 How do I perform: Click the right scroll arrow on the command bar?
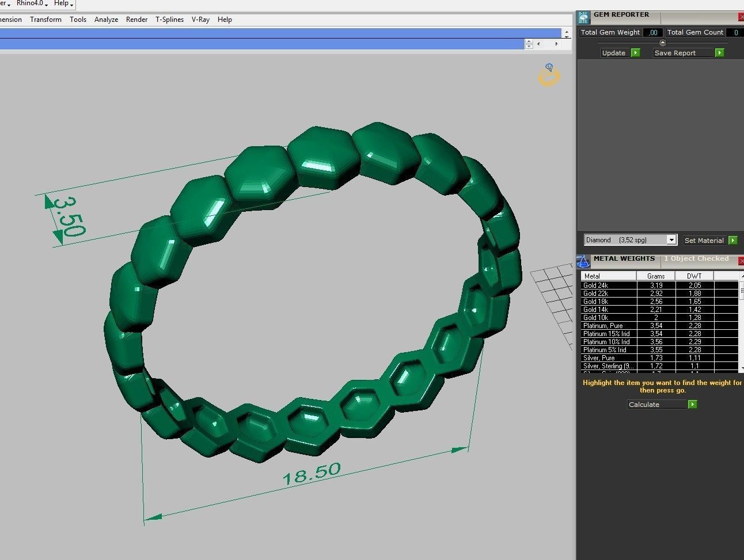click(556, 44)
